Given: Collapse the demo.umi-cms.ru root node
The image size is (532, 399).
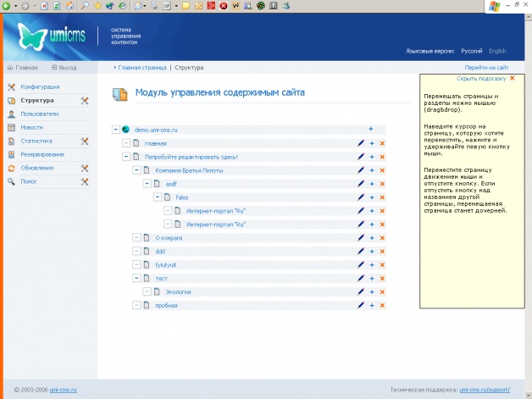Looking at the screenshot, I should pos(115,130).
